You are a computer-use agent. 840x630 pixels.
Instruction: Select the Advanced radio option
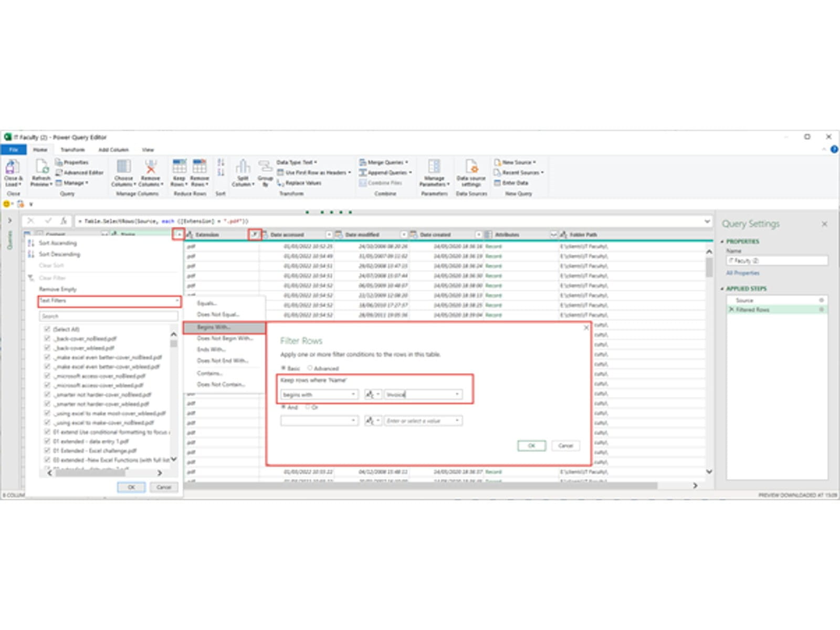(310, 369)
